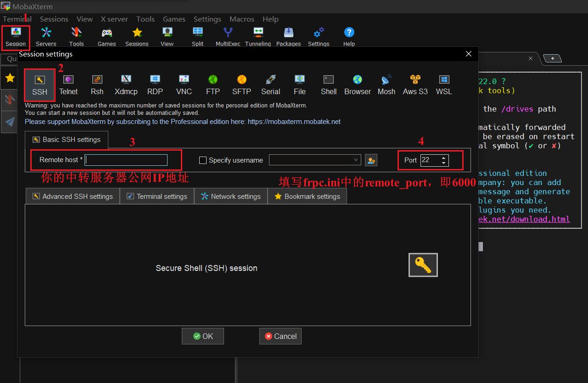Viewport: 588px width, 383px height.
Task: Select the WSL session type
Action: click(x=444, y=85)
